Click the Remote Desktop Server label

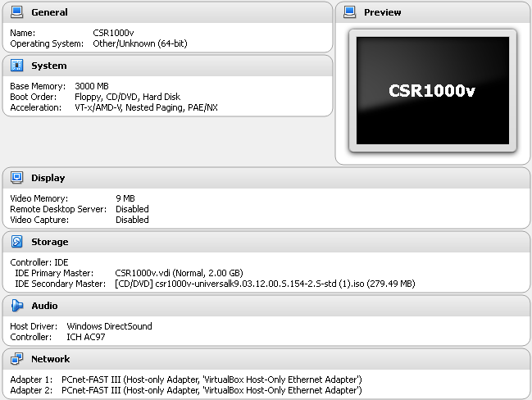pyautogui.click(x=58, y=209)
